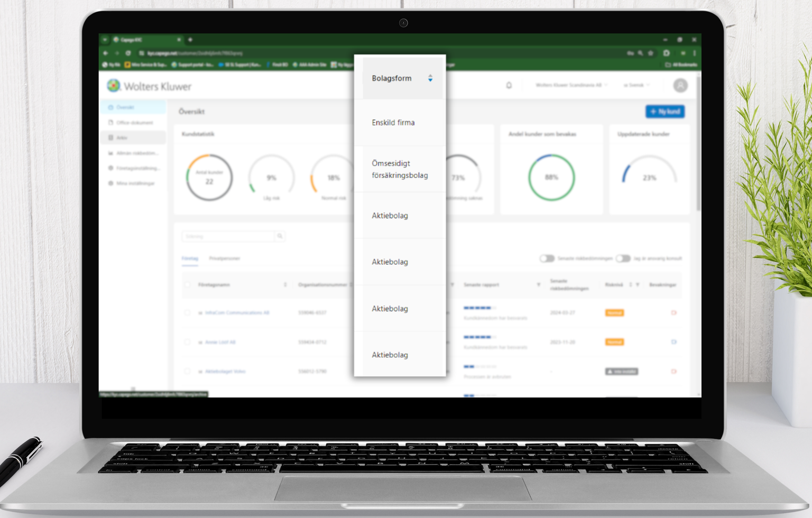Click the red monitoring icon for InfraCom row

[673, 313]
